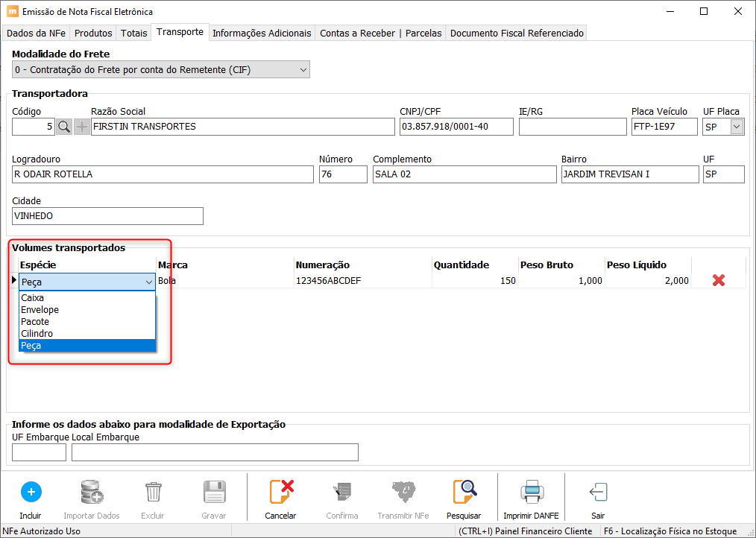Open the UF Placa dropdown

tap(737, 127)
